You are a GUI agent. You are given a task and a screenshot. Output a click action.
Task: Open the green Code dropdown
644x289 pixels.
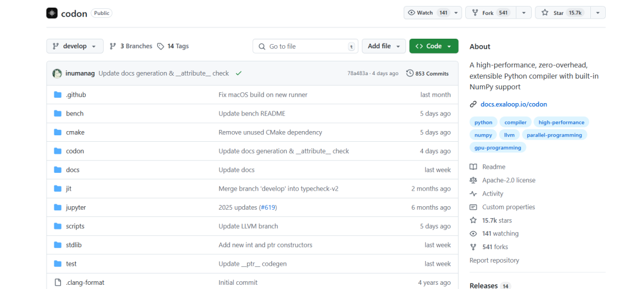click(x=434, y=46)
